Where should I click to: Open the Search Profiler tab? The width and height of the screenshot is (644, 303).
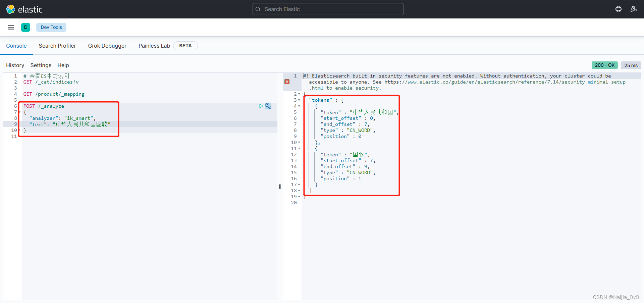57,46
